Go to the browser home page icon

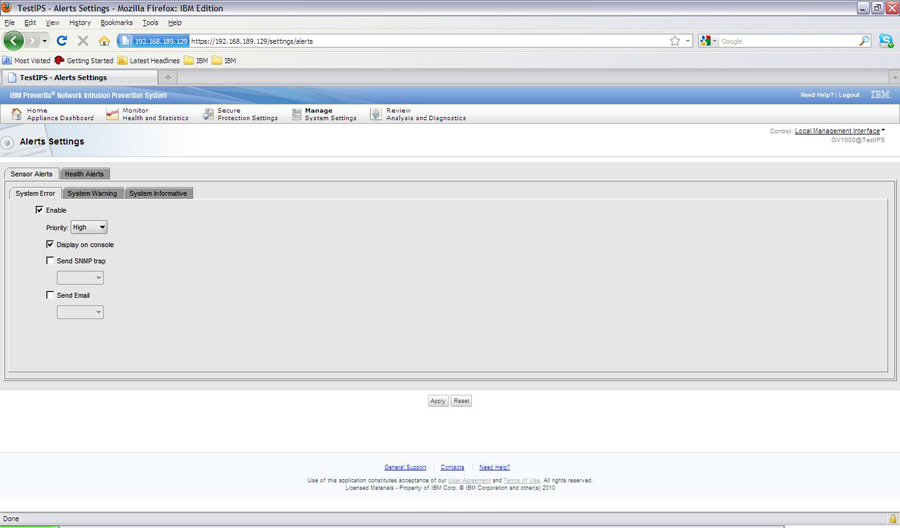pyautogui.click(x=104, y=41)
